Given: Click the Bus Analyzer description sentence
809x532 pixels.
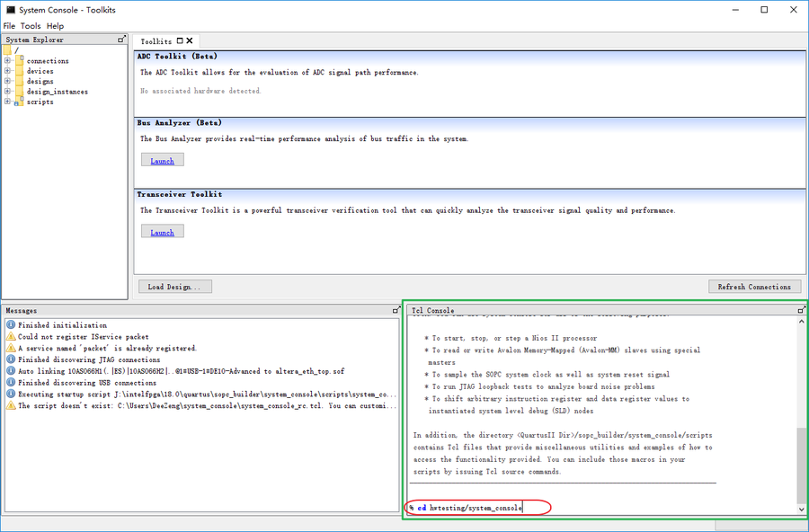Looking at the screenshot, I should (304, 138).
